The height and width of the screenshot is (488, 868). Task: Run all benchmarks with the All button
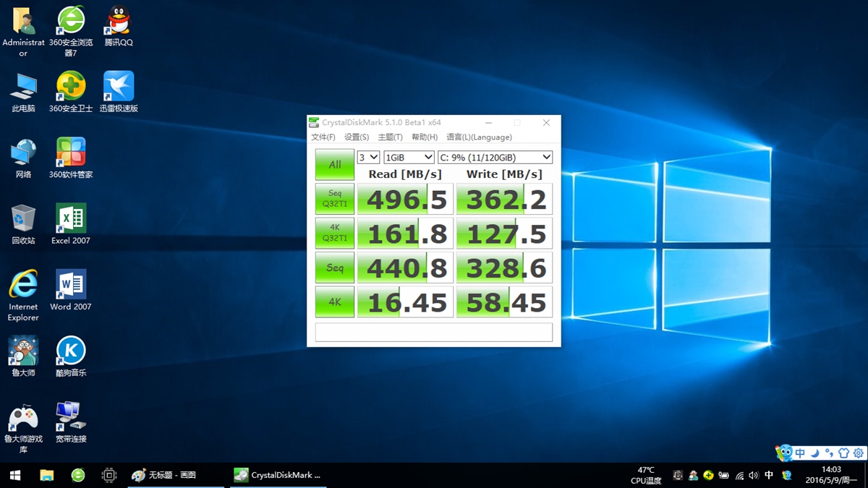point(334,165)
